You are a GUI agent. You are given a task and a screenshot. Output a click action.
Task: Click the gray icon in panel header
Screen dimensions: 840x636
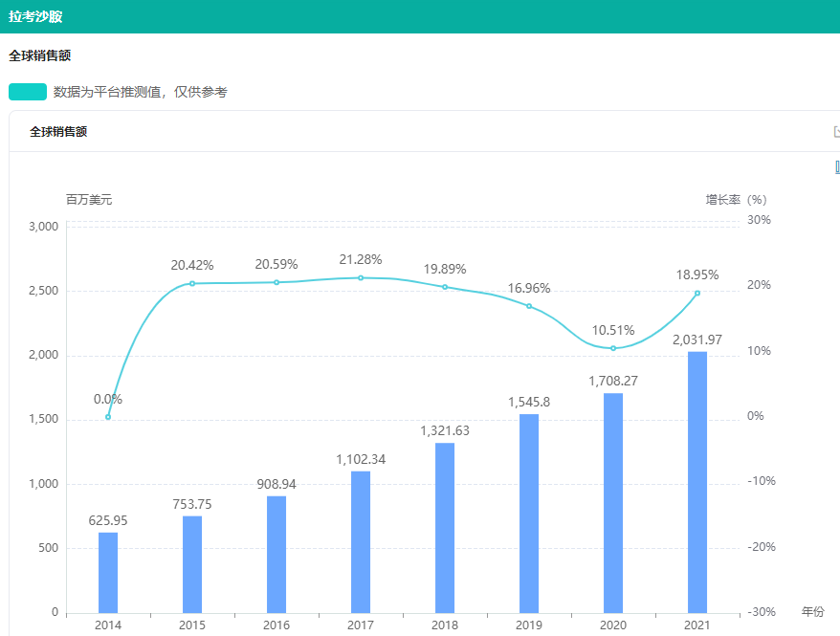[836, 132]
